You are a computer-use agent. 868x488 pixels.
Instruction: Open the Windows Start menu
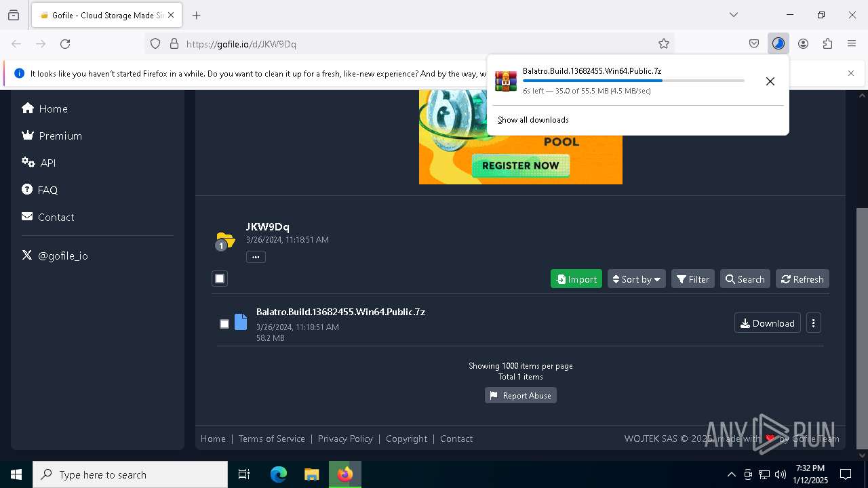coord(16,474)
